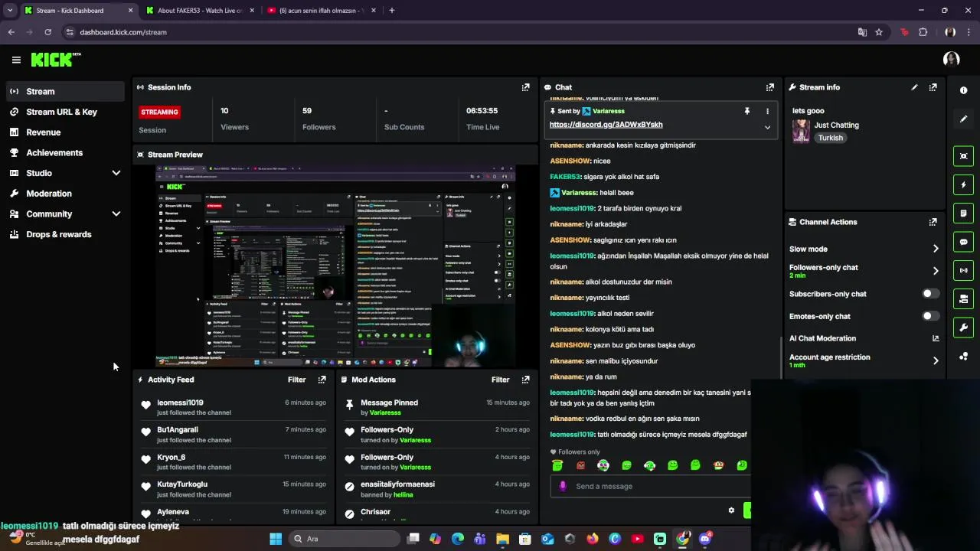980x551 pixels.
Task: Open the Mod Actions Filter dropdown
Action: [x=500, y=380]
